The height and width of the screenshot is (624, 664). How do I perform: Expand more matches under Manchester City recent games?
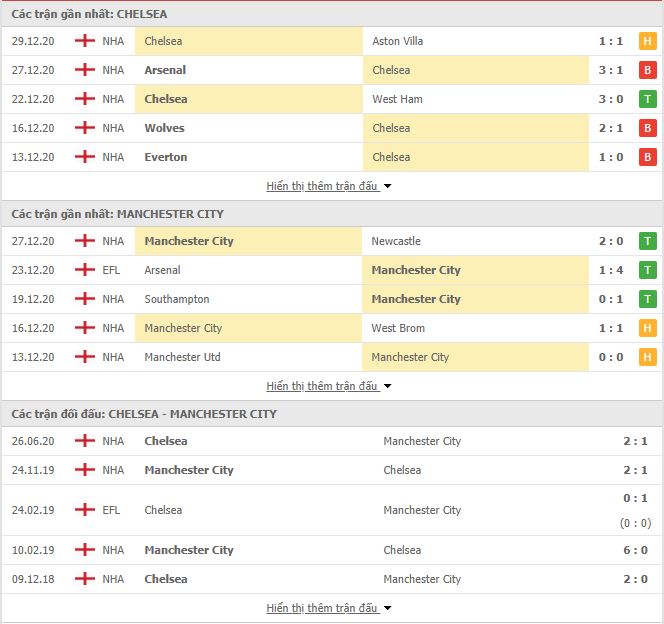[328, 386]
